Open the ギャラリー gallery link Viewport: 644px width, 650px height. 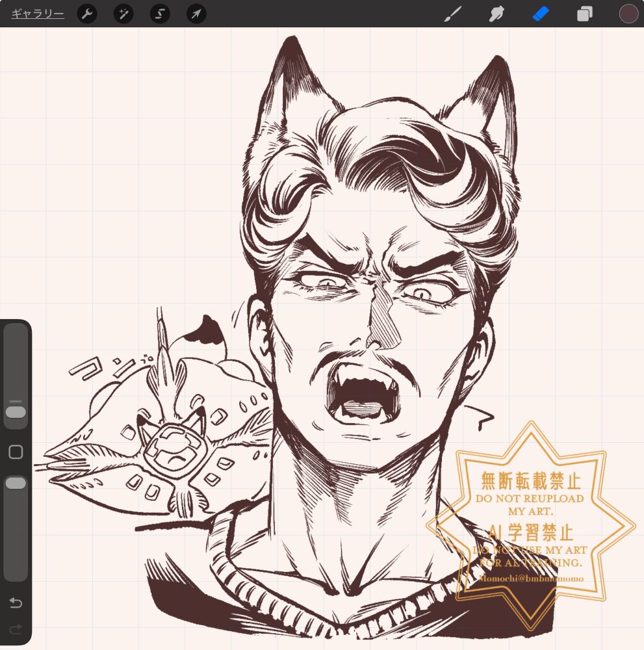point(37,14)
